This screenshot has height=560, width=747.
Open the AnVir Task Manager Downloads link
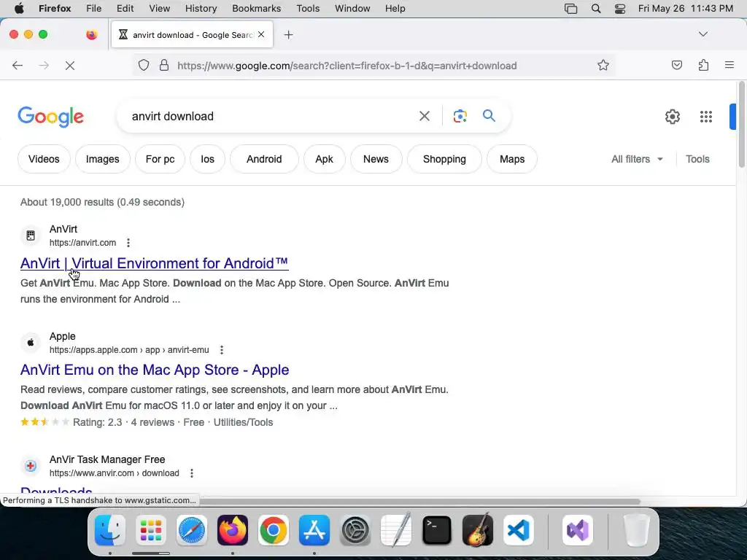(x=56, y=491)
